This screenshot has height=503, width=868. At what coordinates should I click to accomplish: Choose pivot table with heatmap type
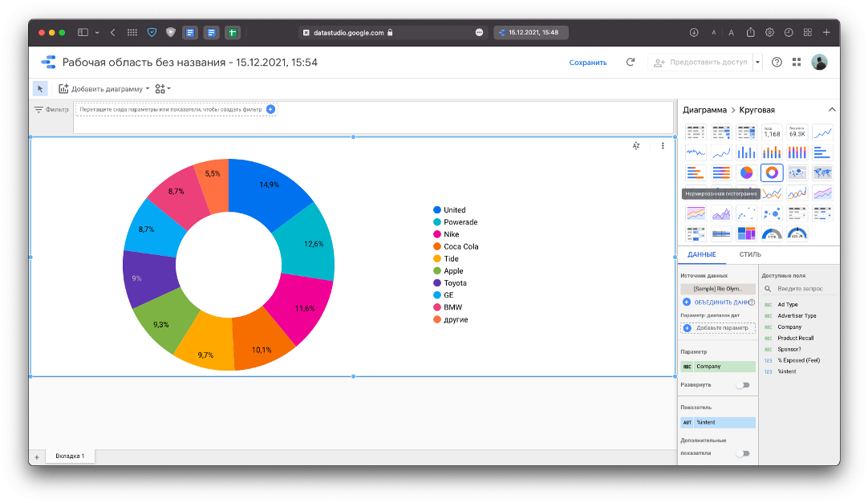pos(696,233)
